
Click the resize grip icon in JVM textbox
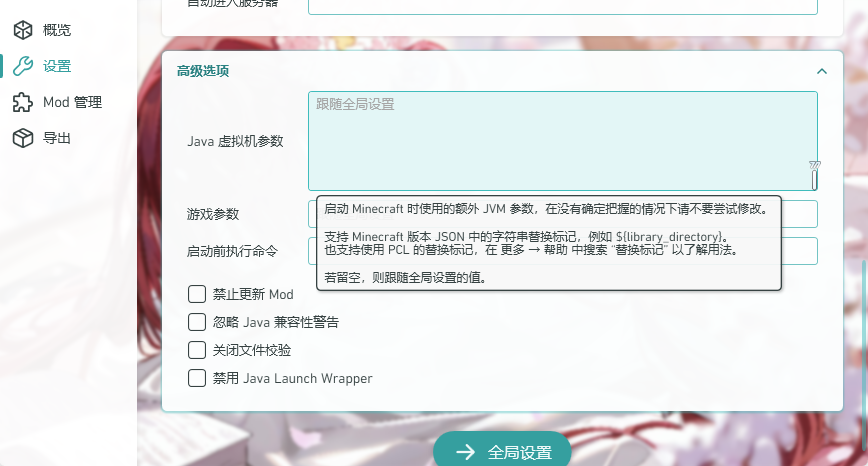[x=814, y=175]
